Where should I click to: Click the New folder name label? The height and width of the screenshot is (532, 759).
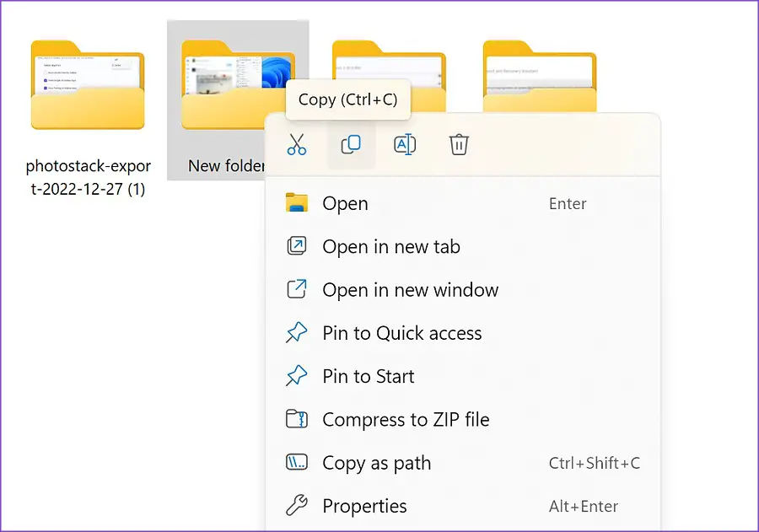pyautogui.click(x=225, y=166)
